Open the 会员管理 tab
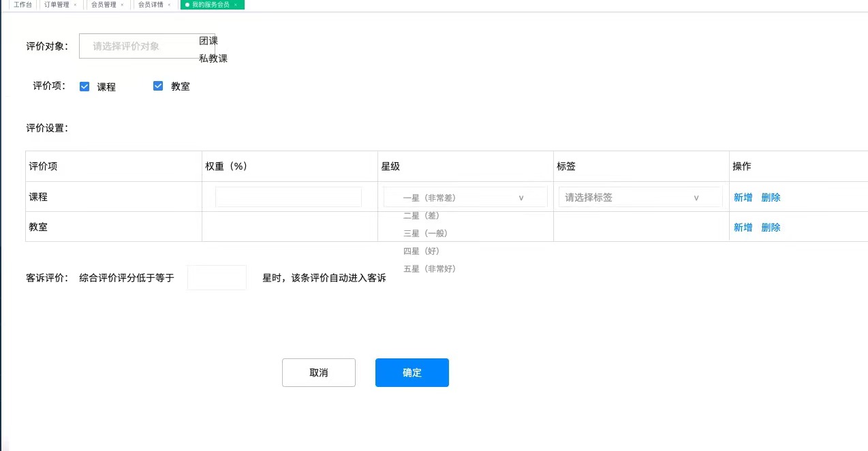 (x=104, y=5)
